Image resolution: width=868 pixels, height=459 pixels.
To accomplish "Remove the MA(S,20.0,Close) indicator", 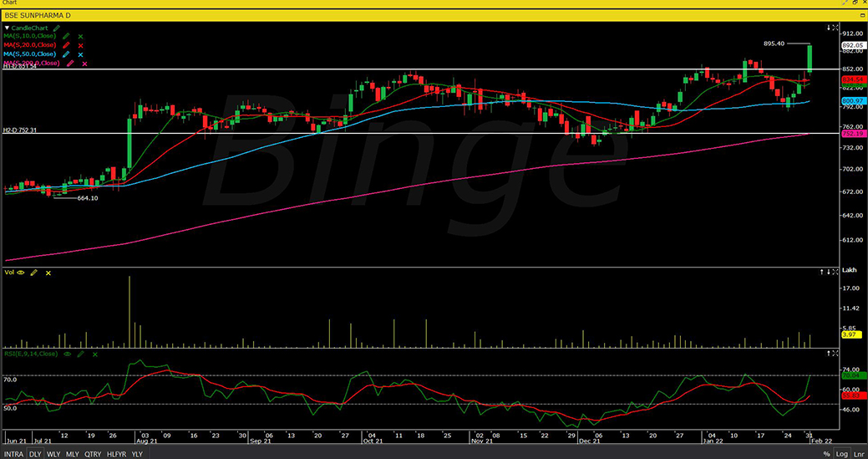I will pyautogui.click(x=80, y=45).
